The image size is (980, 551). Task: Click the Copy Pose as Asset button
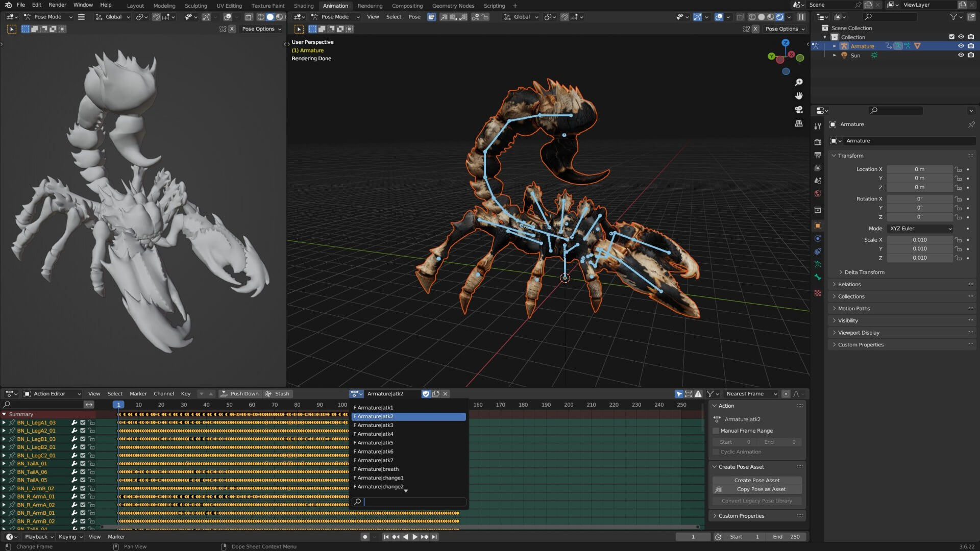[756, 489]
